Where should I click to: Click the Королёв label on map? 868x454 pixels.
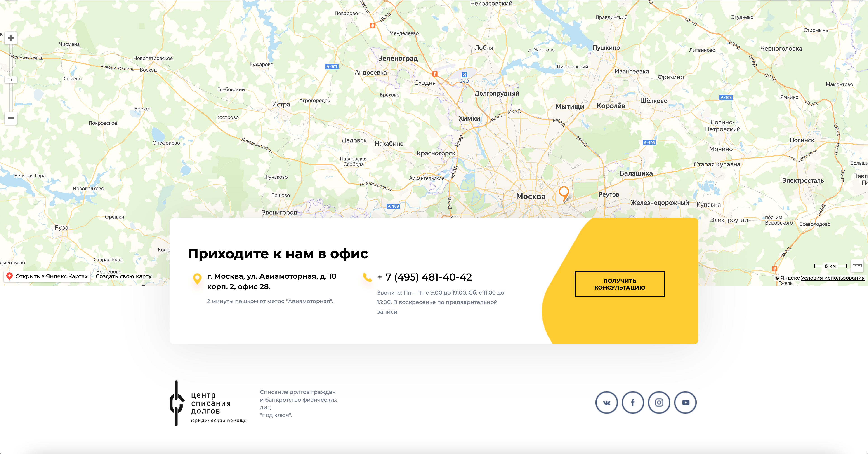pyautogui.click(x=611, y=106)
